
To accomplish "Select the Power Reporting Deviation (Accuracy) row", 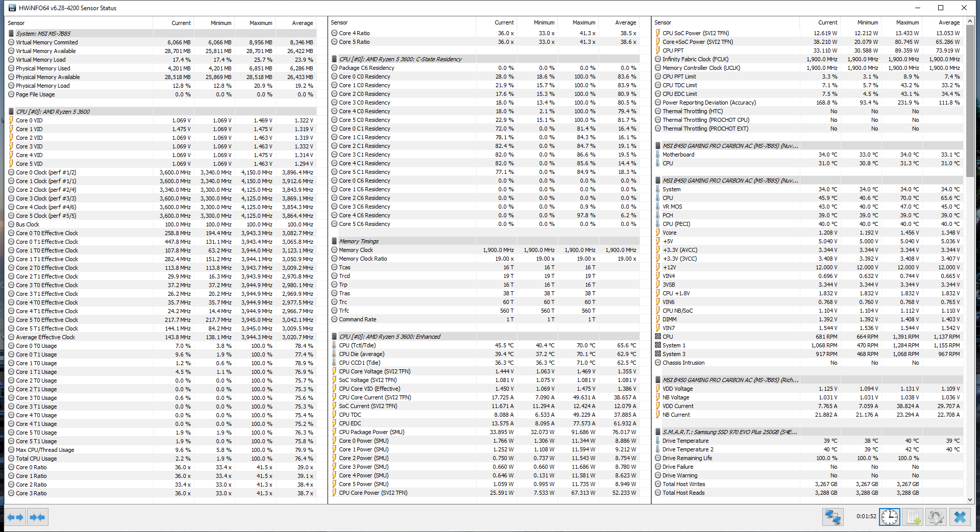I will pos(807,103).
